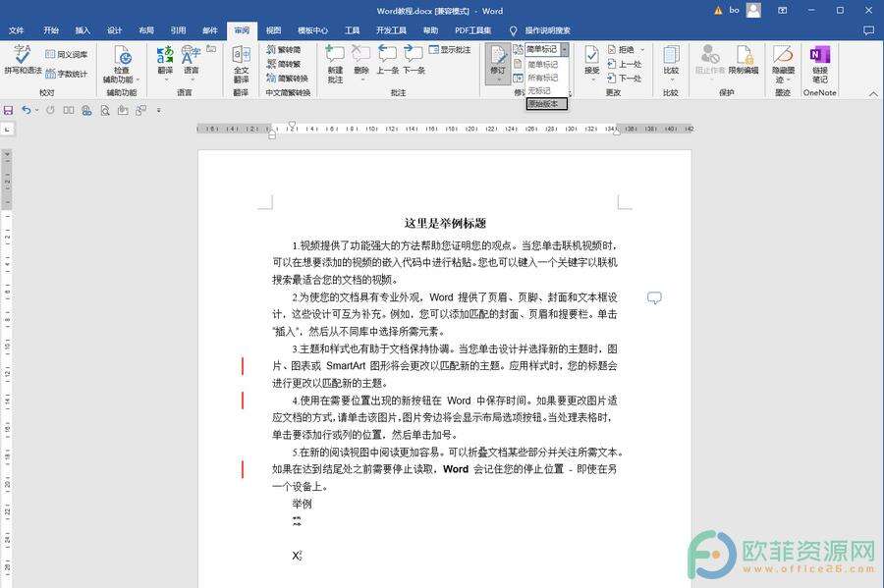Click the account warning triangle icon
884x588 pixels.
(718, 10)
